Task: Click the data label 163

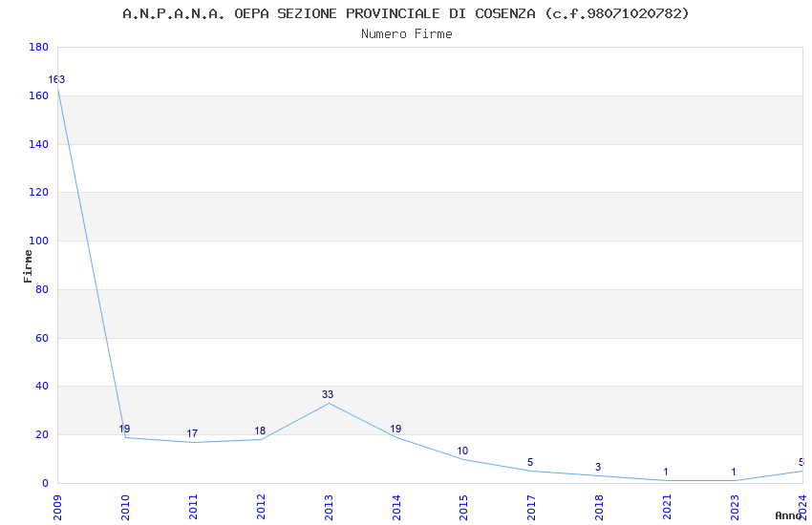Action: click(56, 79)
